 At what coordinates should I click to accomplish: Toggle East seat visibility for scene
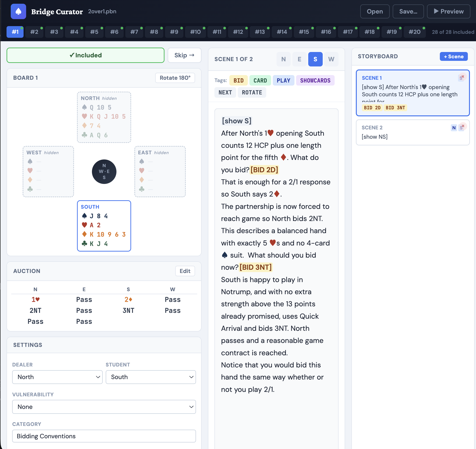click(x=299, y=59)
